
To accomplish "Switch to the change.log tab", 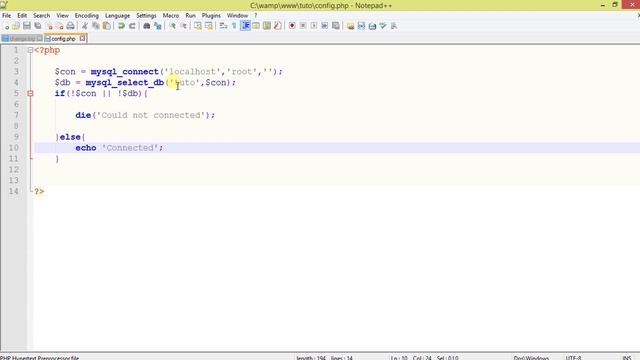I will (21, 39).
